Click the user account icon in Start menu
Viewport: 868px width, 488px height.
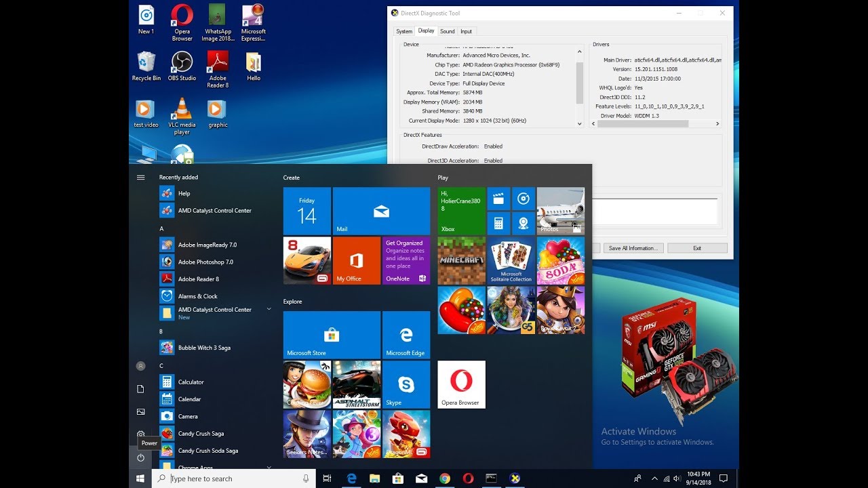[x=140, y=366]
